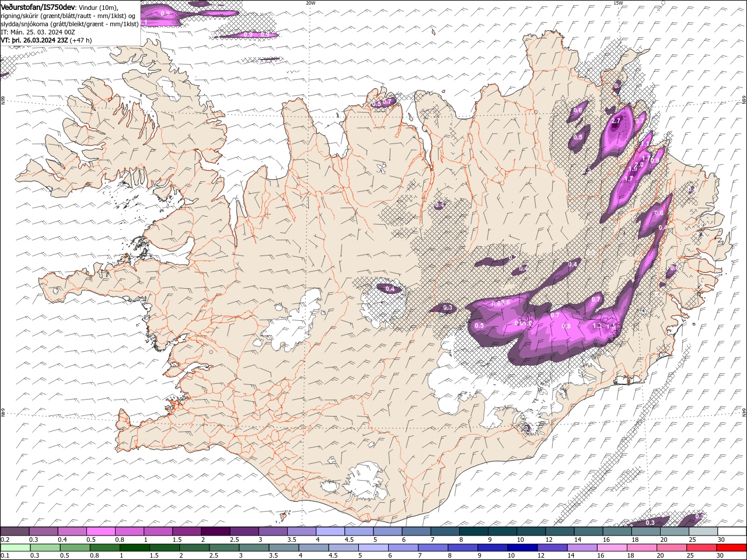Pick the dark teal 8 swatch in upper legend
The height and width of the screenshot is (560, 747).
pyautogui.click(x=473, y=531)
